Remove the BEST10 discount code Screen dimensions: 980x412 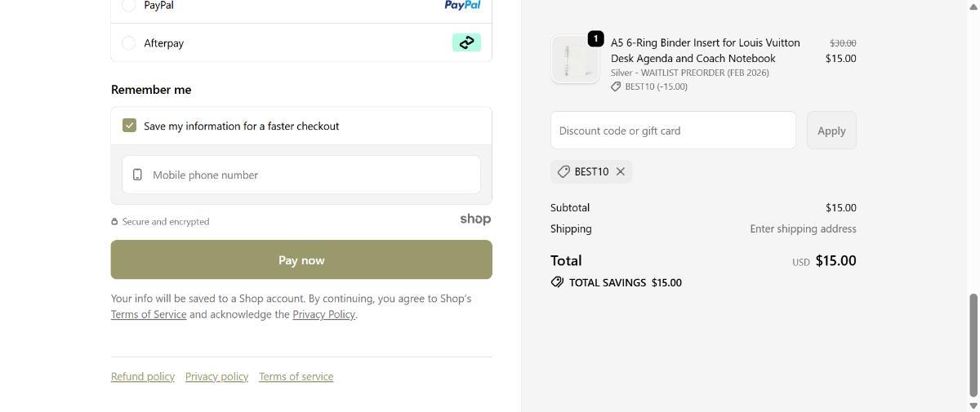tap(621, 171)
